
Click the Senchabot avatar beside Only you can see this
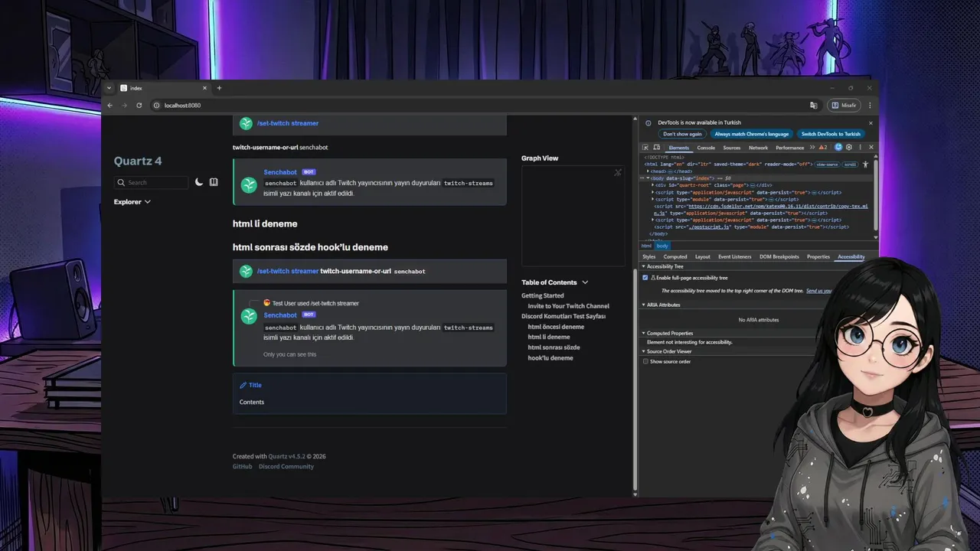249,316
